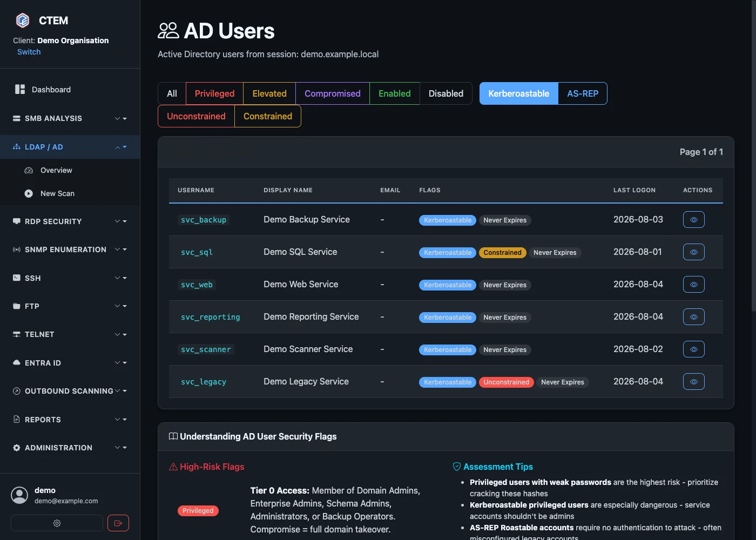Click the Dashboard grid icon
Viewport: 756px width, 540px height.
(20, 89)
